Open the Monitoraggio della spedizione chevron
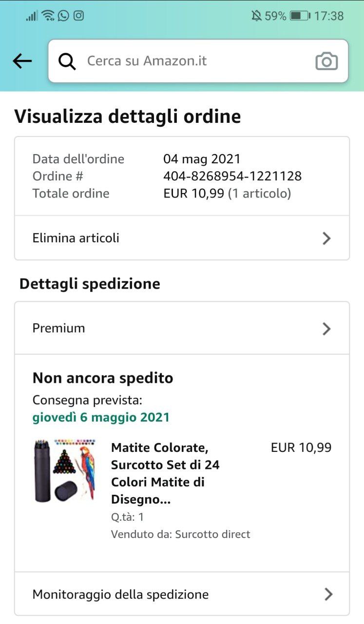Screen dimensions: 364x624 click(x=328, y=594)
